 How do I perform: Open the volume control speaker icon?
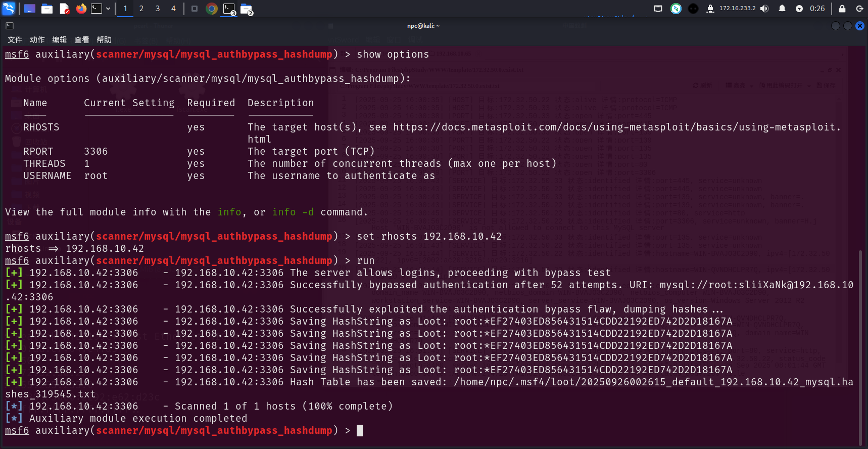pyautogui.click(x=764, y=9)
